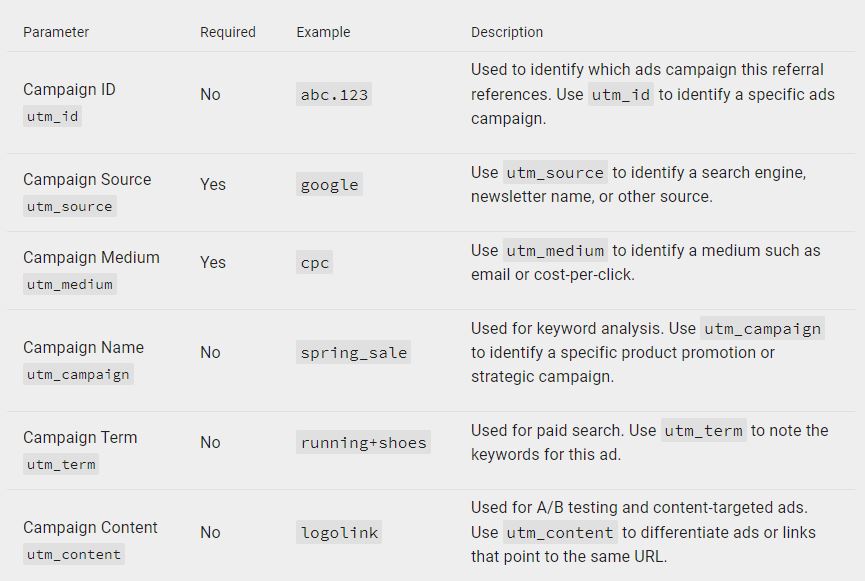Click the Campaign Medium parameter name
The width and height of the screenshot is (865, 581).
pos(91,257)
